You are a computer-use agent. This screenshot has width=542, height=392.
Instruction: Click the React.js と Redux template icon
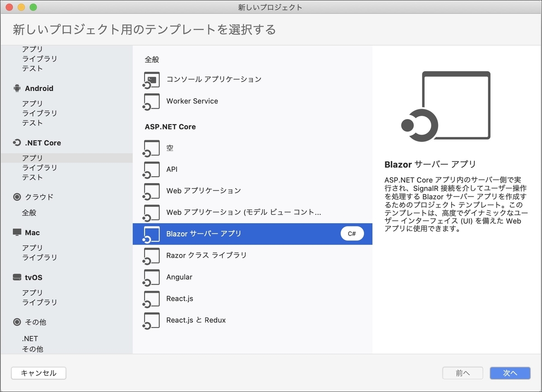pos(151,321)
